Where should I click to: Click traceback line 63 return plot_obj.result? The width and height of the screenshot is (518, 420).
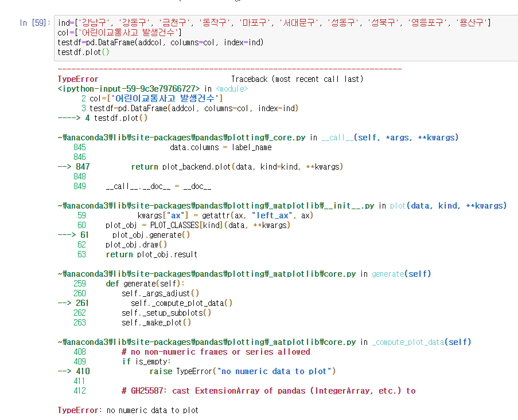pos(138,254)
